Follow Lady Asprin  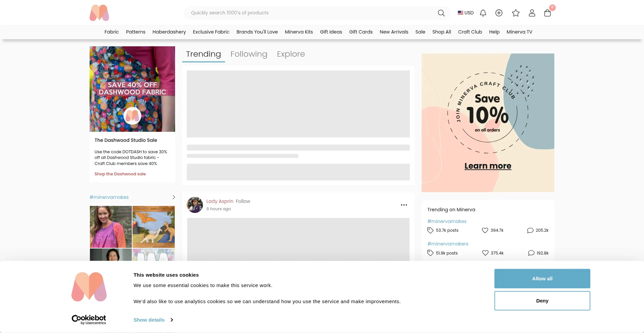(243, 201)
